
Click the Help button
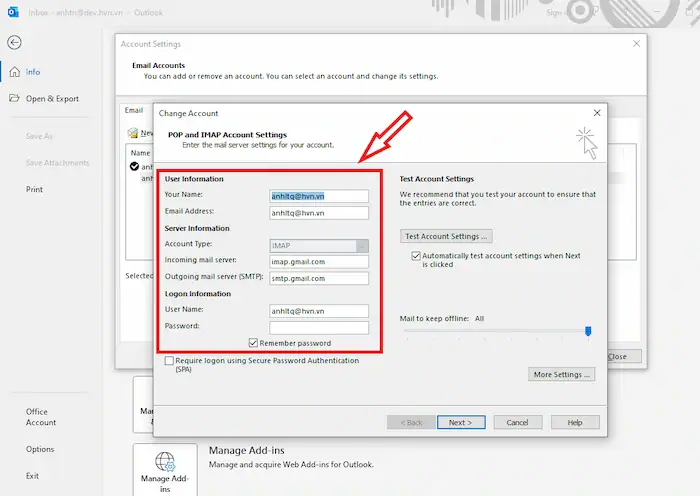tap(575, 422)
